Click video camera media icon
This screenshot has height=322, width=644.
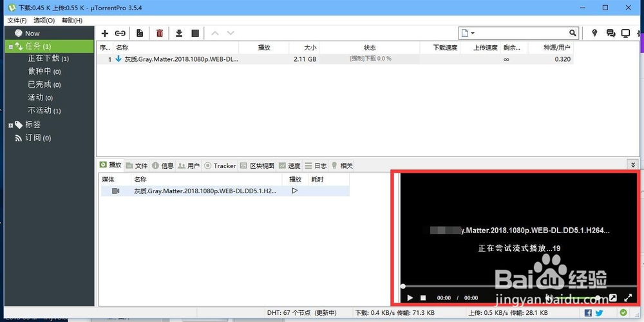[x=115, y=191]
